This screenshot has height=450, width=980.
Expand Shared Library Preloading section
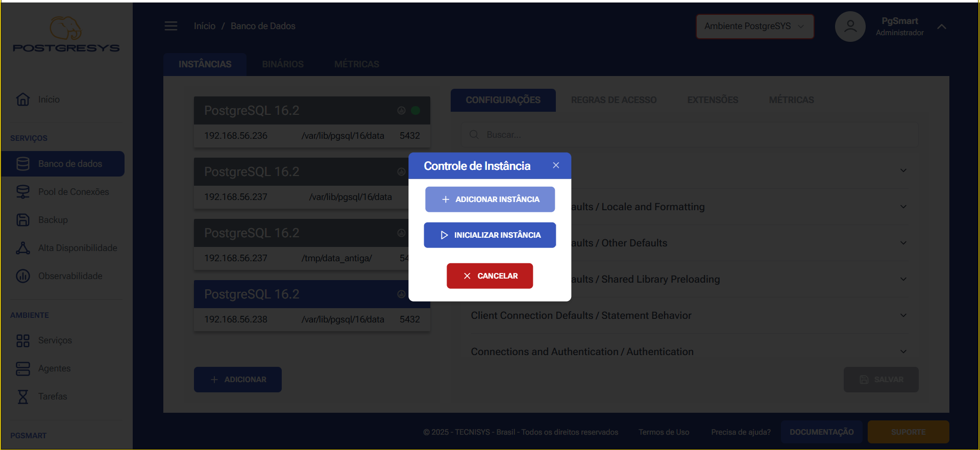pyautogui.click(x=903, y=279)
